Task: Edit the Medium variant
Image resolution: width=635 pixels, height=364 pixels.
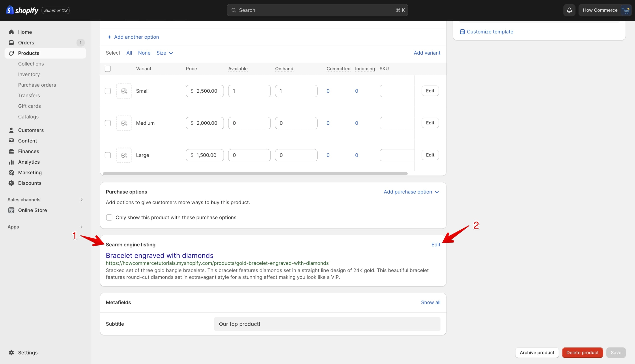Action: 430,123
